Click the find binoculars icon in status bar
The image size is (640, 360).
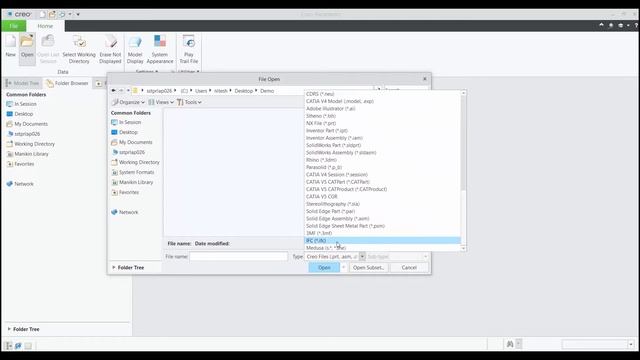click(510, 344)
